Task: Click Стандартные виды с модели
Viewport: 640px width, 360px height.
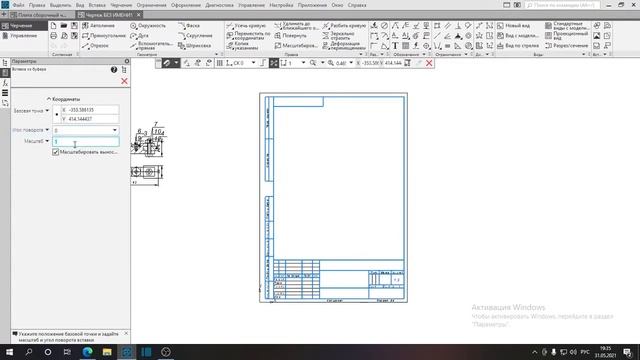Action: 567,26
